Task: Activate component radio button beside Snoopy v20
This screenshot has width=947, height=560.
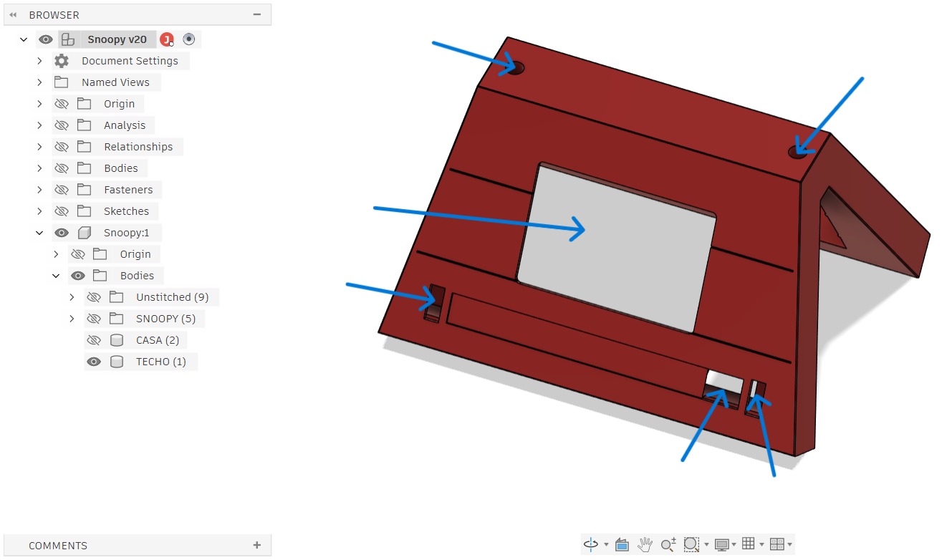Action: pyautogui.click(x=189, y=39)
